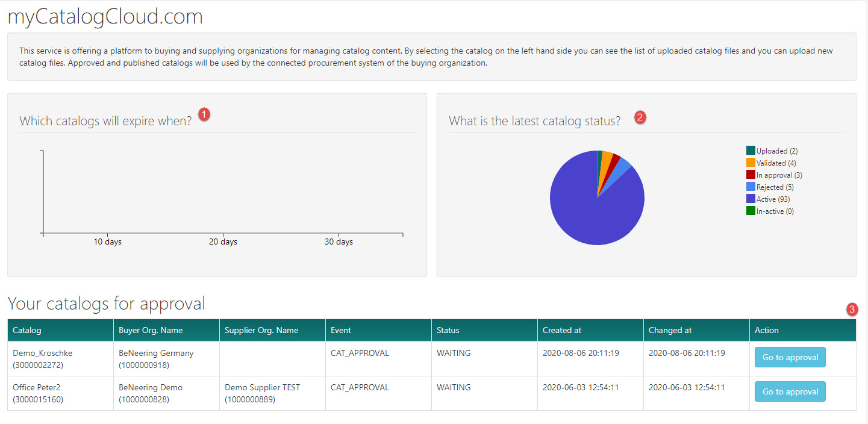Click the In-active legend color square
The width and height of the screenshot is (868, 424).
(x=751, y=211)
